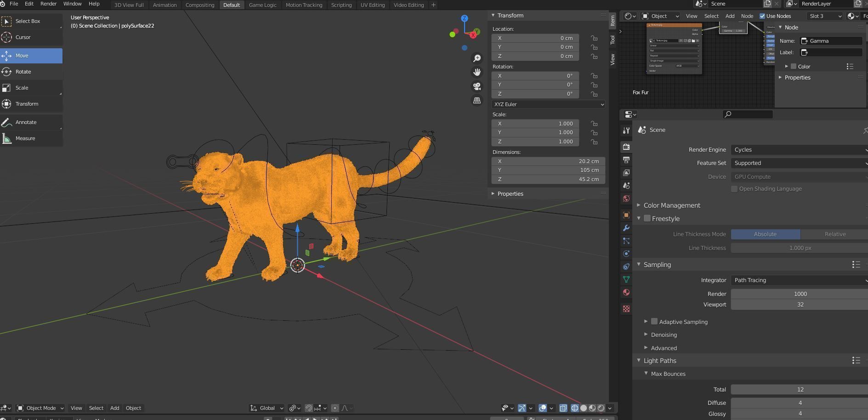This screenshot has height=420, width=868.
Task: Open the Integrator Path Tracing dropdown
Action: (799, 280)
